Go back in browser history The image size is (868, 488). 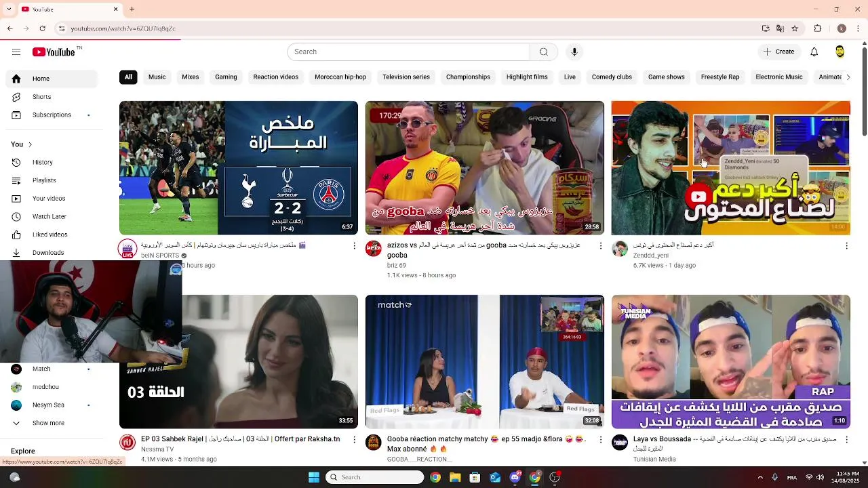9,28
